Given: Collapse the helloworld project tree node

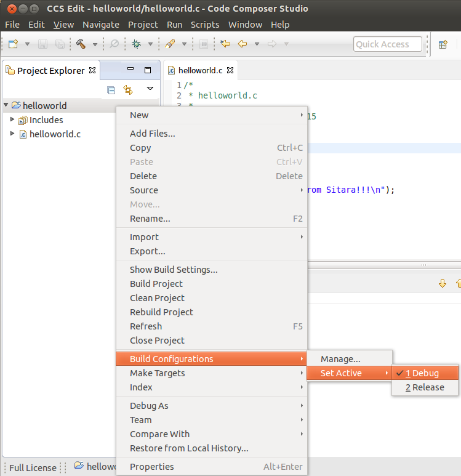Looking at the screenshot, I should [x=6, y=105].
